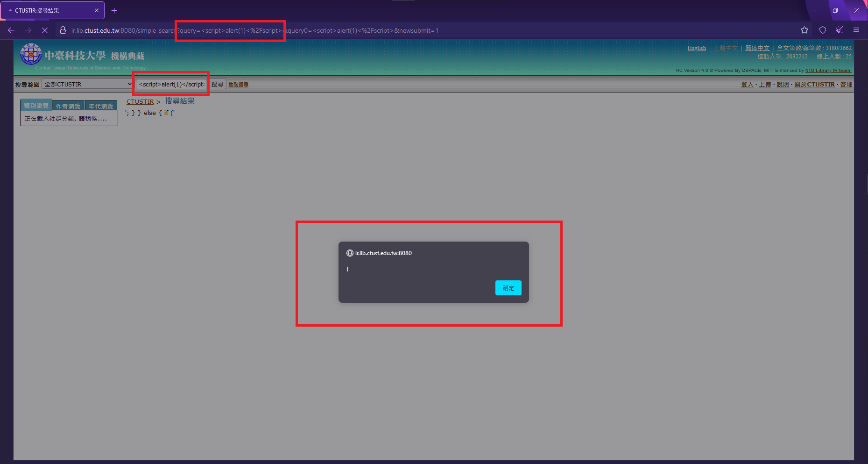Open the shield protection icon
Viewport: 868px width, 464px height.
pyautogui.click(x=823, y=30)
